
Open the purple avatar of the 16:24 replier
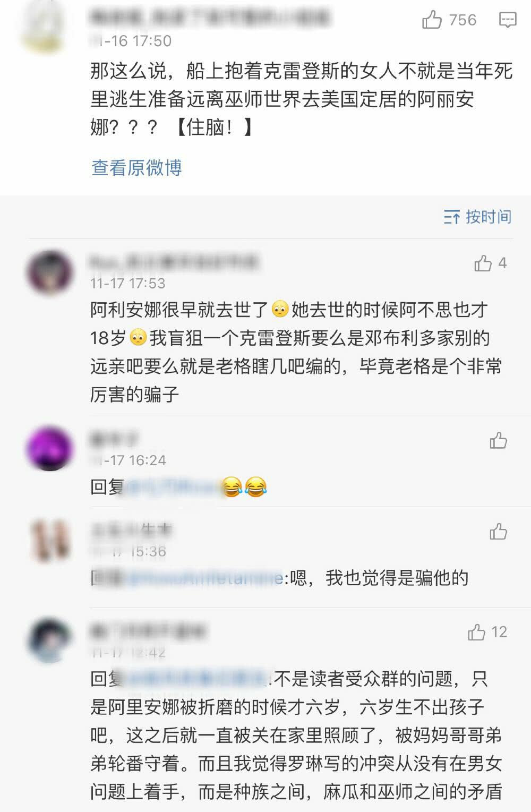click(x=49, y=448)
